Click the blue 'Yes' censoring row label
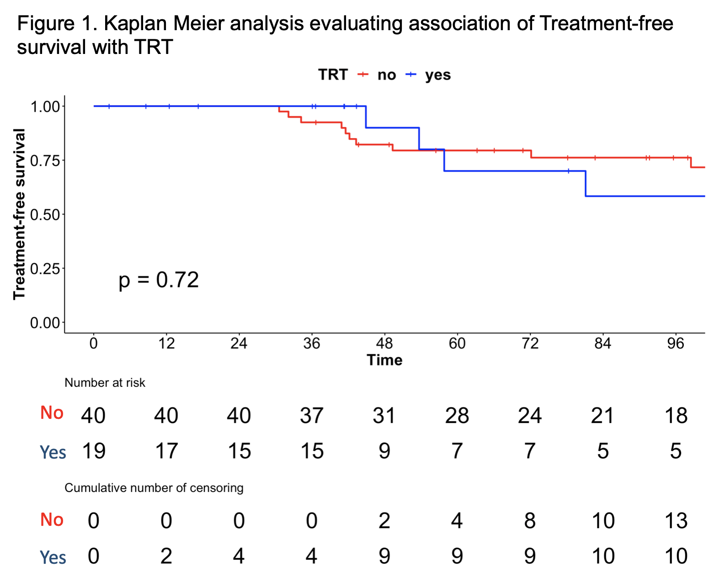 [x=53, y=557]
